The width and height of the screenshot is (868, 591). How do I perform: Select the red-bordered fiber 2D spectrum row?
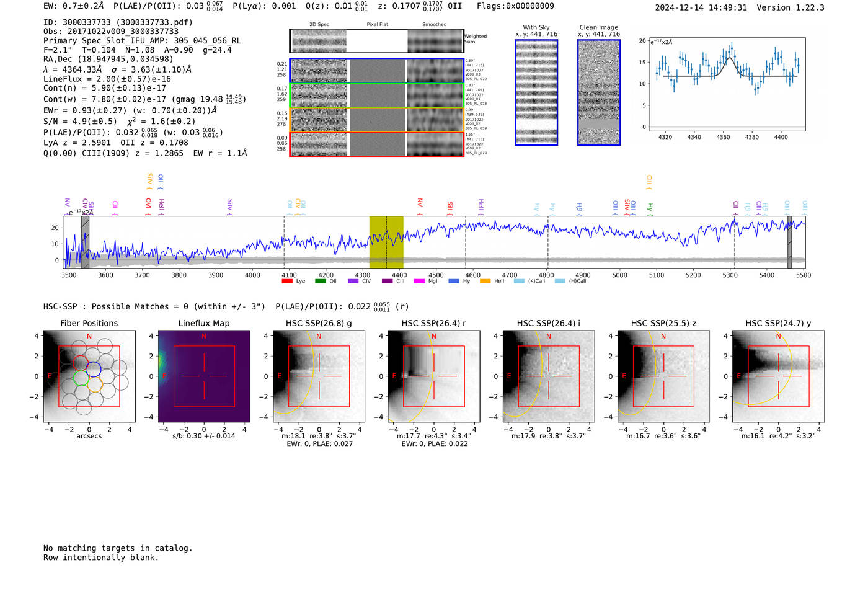(x=377, y=144)
